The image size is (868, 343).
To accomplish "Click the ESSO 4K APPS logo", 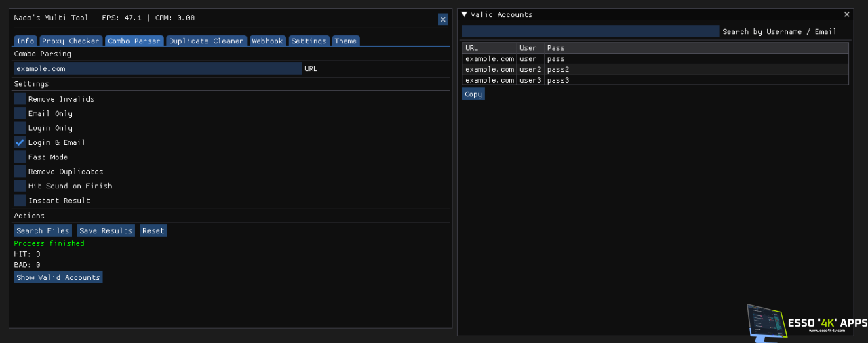I will click(x=806, y=322).
